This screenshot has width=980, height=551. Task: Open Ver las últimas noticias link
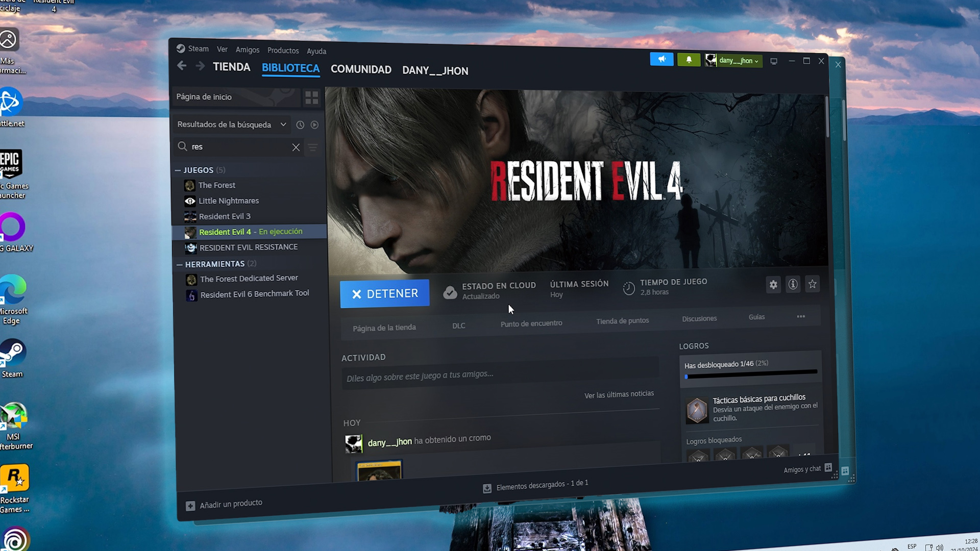click(619, 394)
